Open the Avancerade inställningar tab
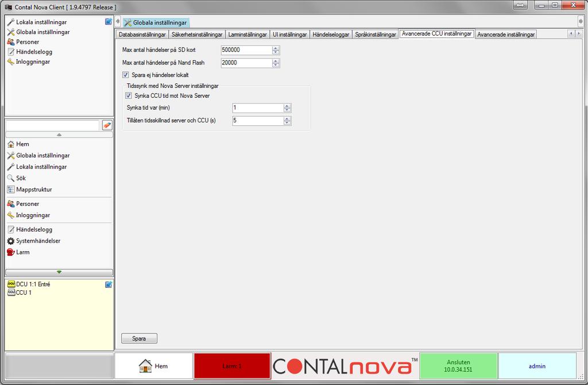 point(506,34)
